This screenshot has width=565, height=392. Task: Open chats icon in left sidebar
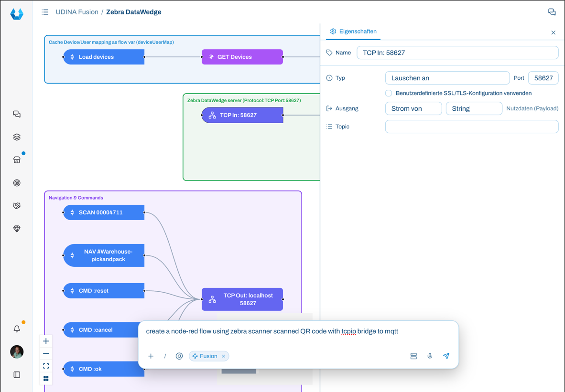(17, 114)
